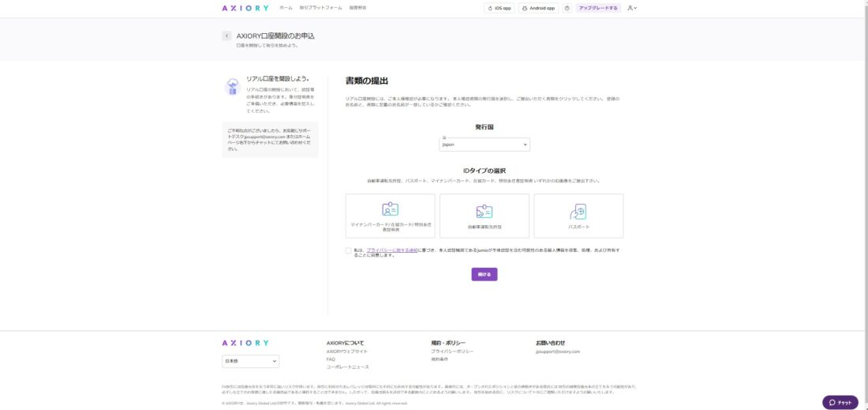Expand the user account menu in header
This screenshot has width=868, height=410.
point(631,8)
